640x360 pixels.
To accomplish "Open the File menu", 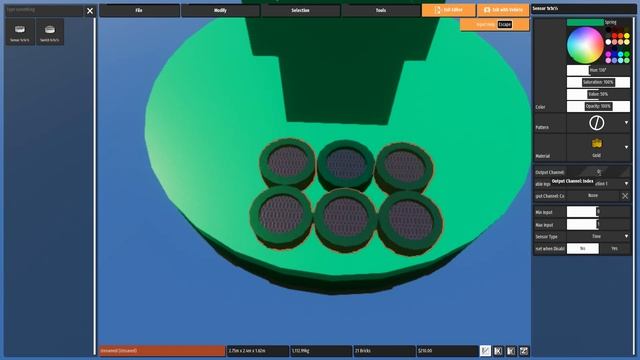I will 139,10.
